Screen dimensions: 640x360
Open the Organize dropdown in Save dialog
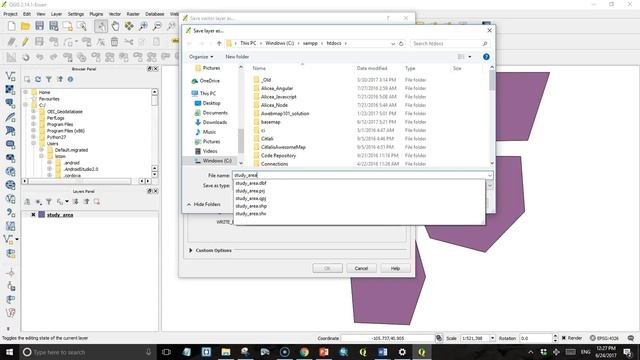click(x=201, y=57)
